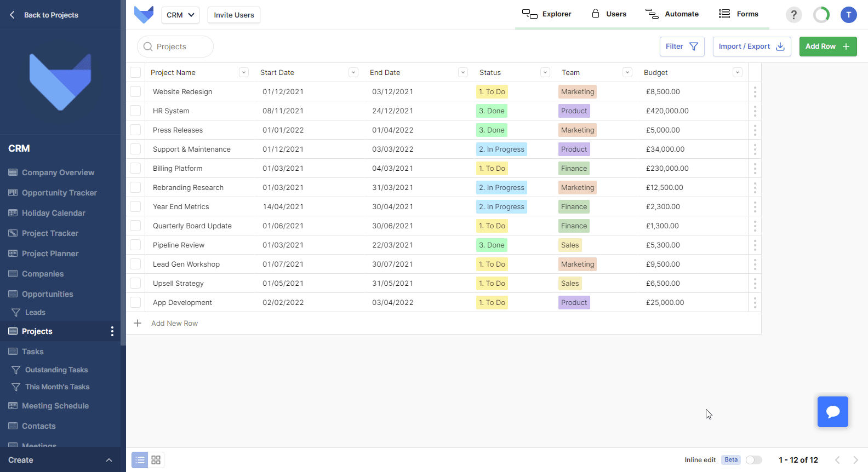Click the progress ring icon in header
The width and height of the screenshot is (868, 472).
(x=821, y=15)
